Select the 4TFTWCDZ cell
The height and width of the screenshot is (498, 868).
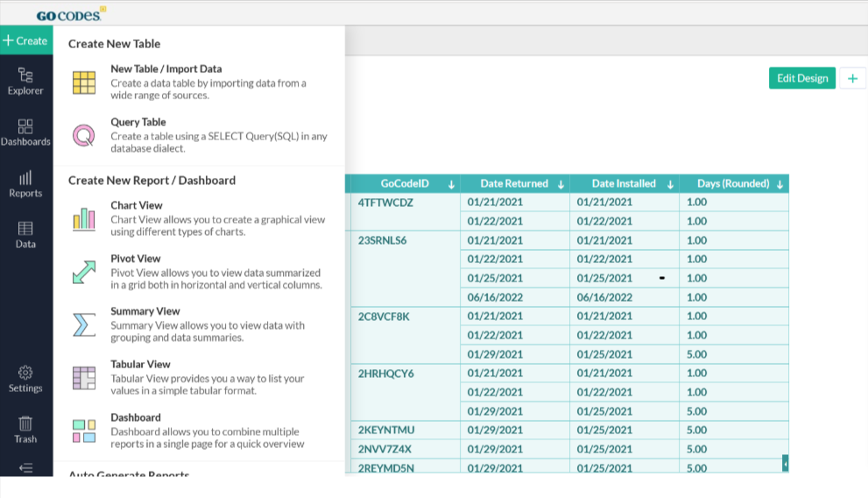click(x=406, y=211)
